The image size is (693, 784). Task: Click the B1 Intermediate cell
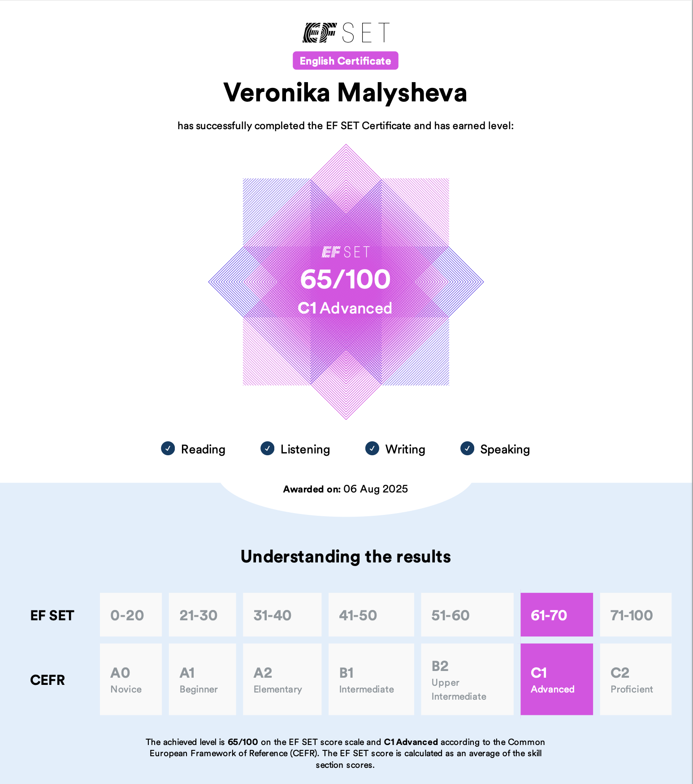(371, 679)
